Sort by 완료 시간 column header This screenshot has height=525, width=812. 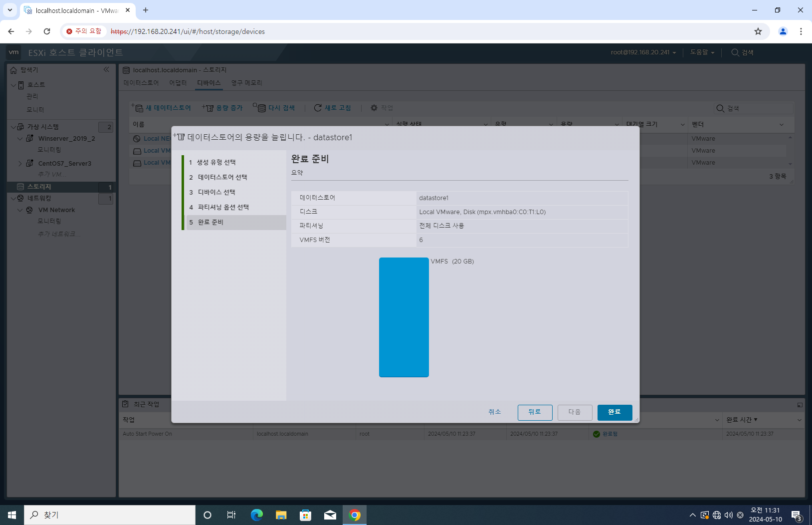pos(742,420)
